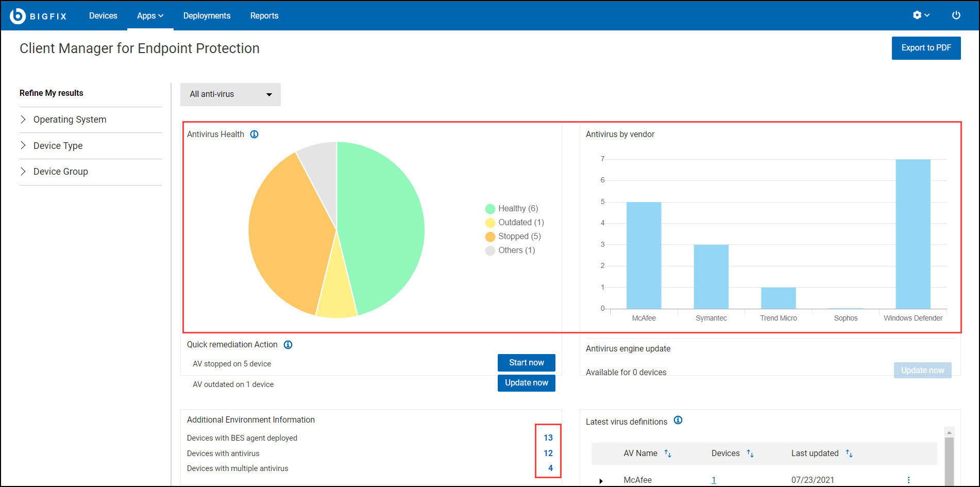Sort by AV Name column arrows

click(x=668, y=454)
